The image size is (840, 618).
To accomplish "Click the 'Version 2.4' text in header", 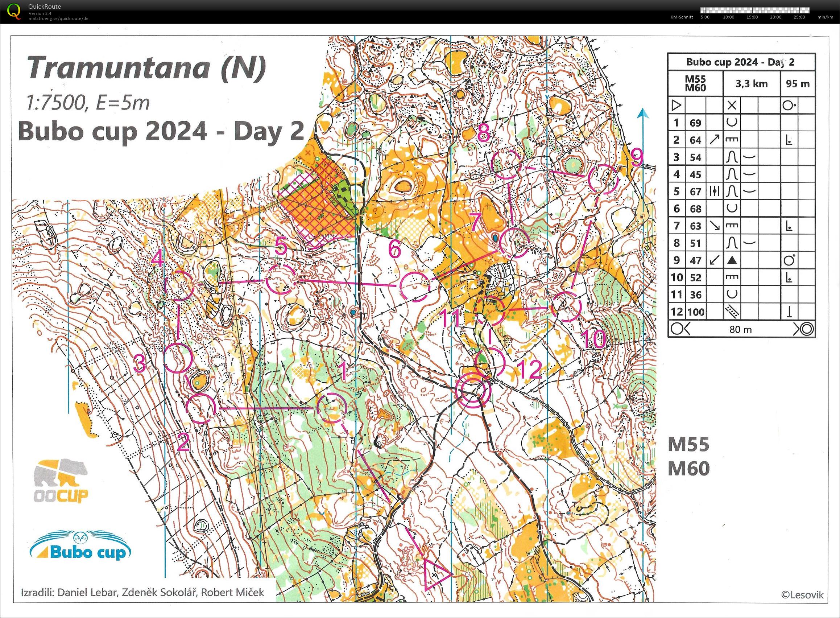I will [x=40, y=13].
